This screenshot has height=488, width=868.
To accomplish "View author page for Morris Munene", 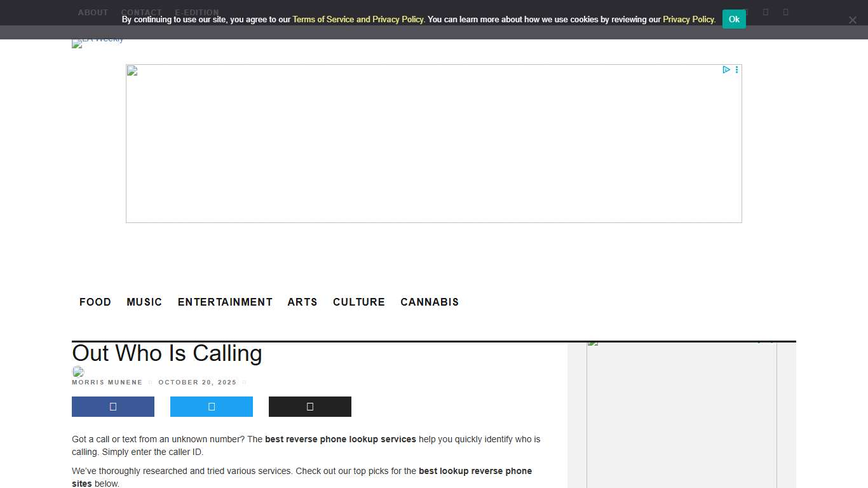I will click(107, 383).
